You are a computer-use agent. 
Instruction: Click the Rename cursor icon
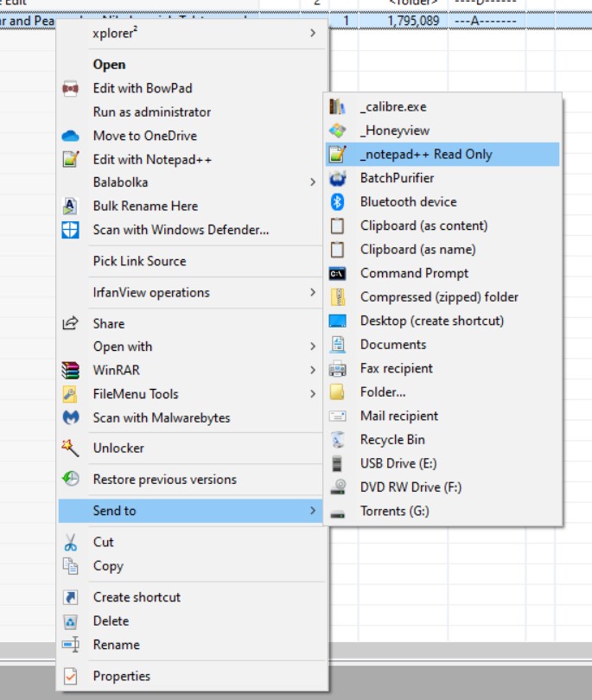(71, 645)
